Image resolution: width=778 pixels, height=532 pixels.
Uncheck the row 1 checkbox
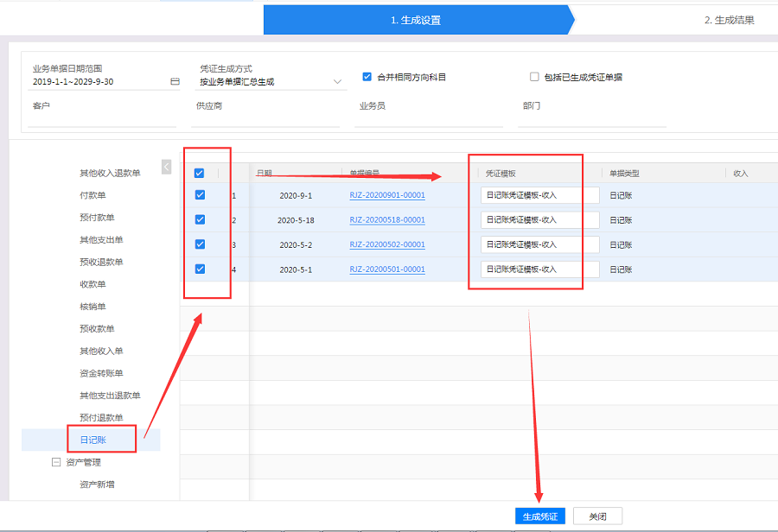pos(200,195)
